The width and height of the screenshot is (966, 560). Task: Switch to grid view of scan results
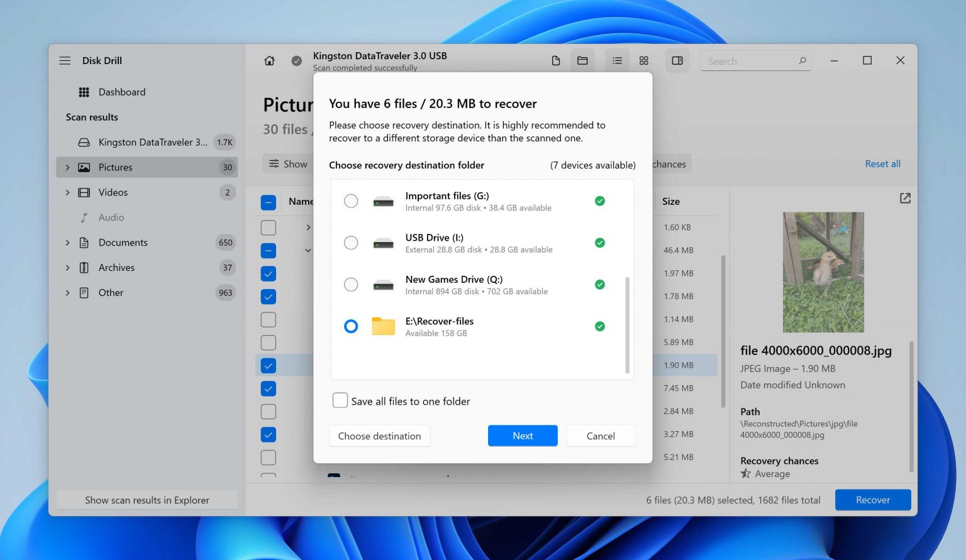[x=643, y=60]
